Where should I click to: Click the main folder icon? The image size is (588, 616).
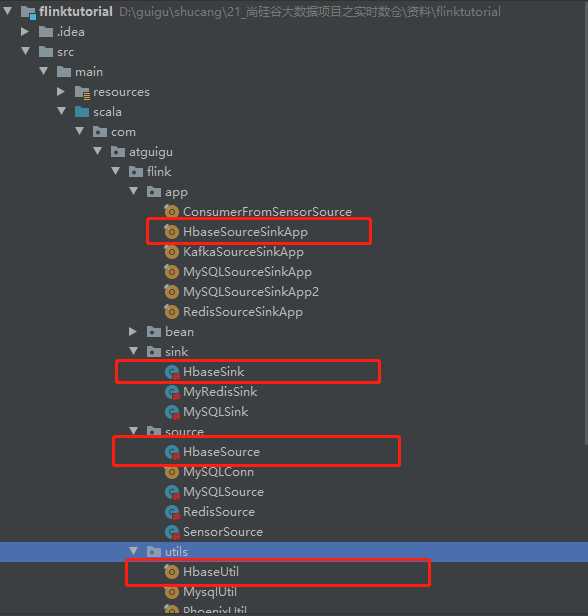[64, 72]
